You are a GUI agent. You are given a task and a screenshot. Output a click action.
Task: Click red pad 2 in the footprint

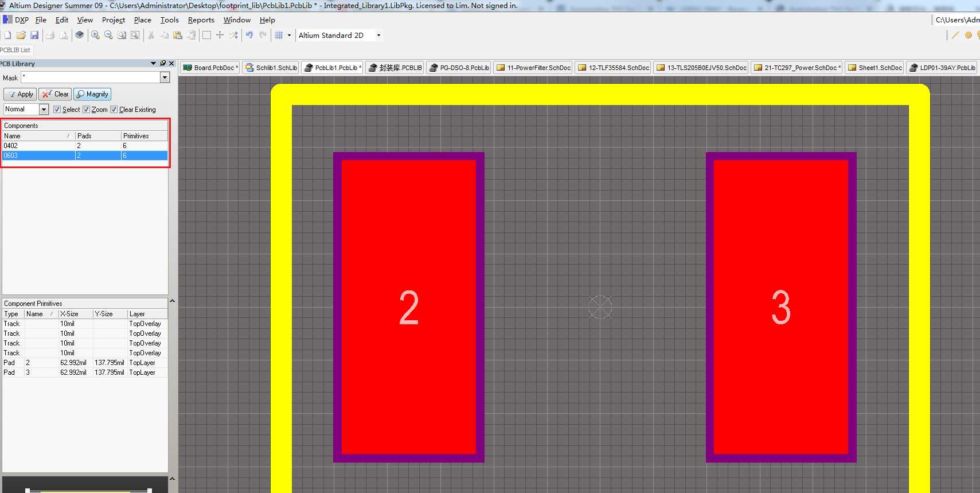coord(409,307)
